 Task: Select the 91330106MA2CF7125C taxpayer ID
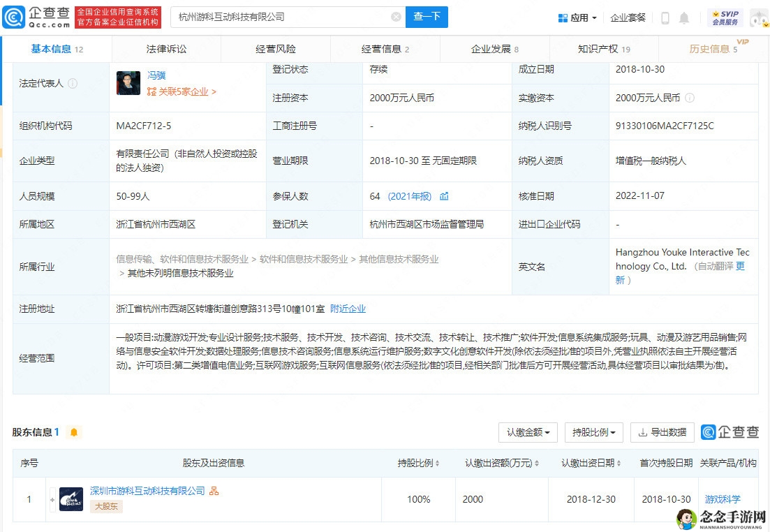(x=665, y=126)
